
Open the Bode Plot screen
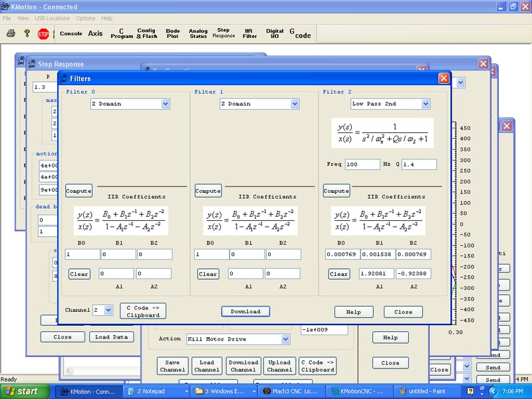pos(172,33)
